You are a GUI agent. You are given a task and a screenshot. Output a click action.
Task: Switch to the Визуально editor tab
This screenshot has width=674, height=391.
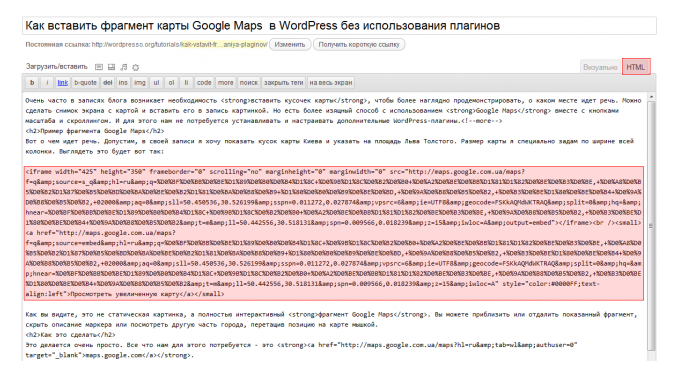(x=600, y=67)
